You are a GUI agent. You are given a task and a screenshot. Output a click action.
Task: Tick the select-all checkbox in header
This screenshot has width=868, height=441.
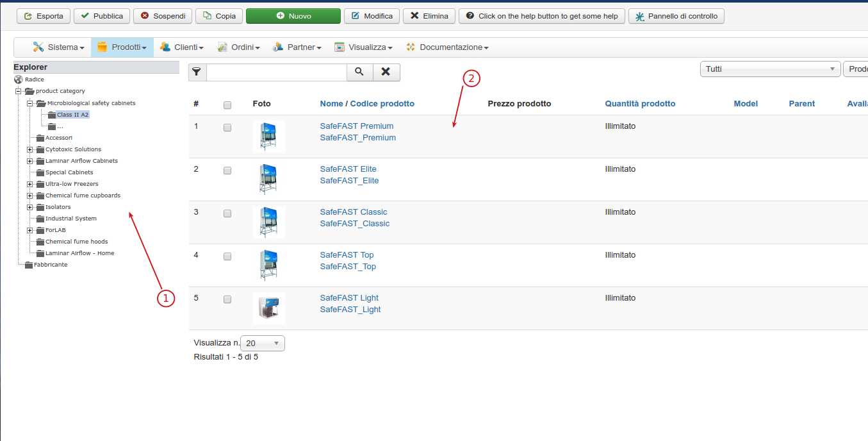coord(227,105)
